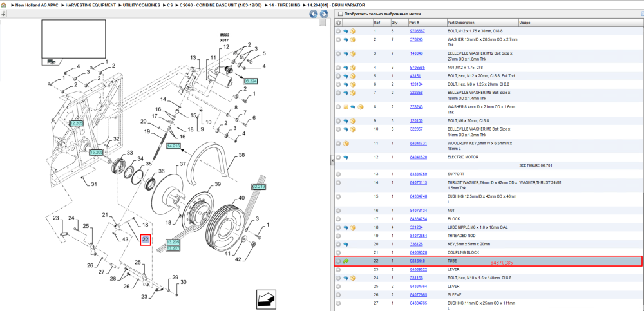This screenshot has width=644, height=311.
Task: Click box icon for part 43151
Action: 353,76
